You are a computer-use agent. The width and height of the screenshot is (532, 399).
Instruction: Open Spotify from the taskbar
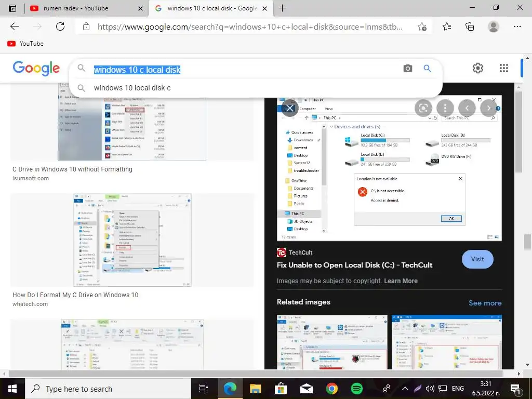tap(356, 389)
